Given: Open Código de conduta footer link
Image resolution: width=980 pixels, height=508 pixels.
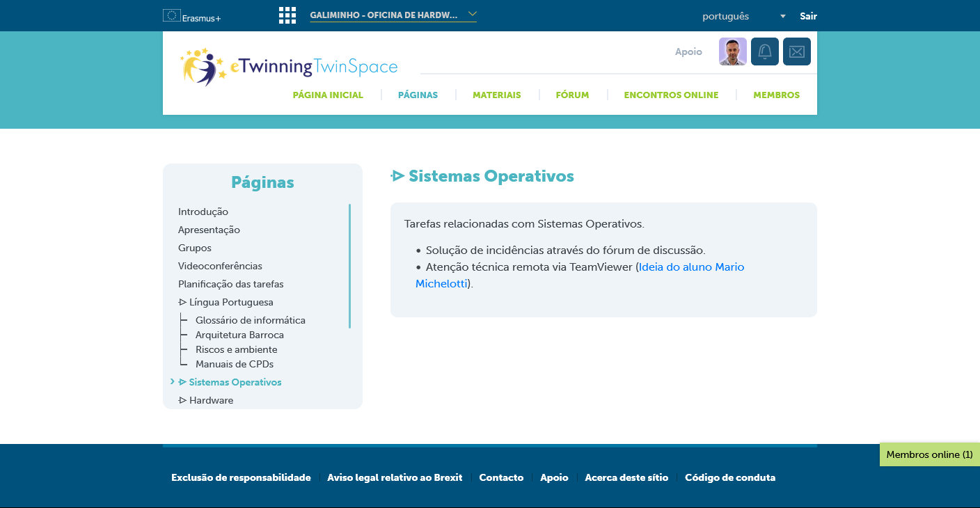Looking at the screenshot, I should click(x=730, y=477).
